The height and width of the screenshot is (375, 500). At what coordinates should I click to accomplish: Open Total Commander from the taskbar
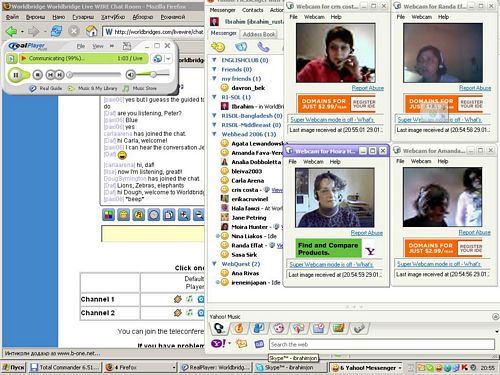pos(65,367)
